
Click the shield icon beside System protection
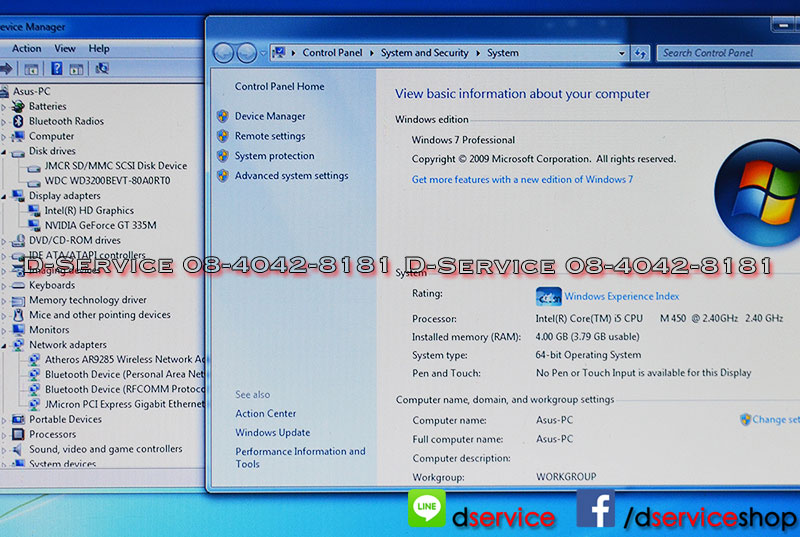pyautogui.click(x=222, y=156)
